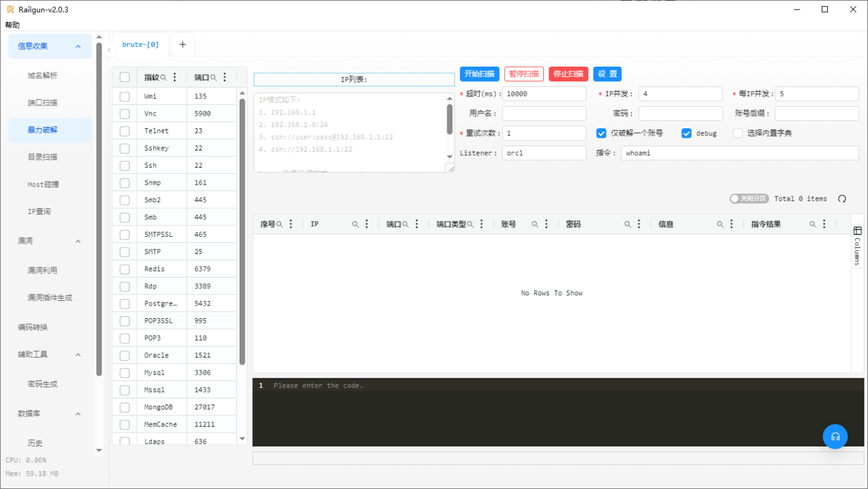Click the refresh icon beside Total 0 items
Image resolution: width=868 pixels, height=489 pixels.
[842, 199]
